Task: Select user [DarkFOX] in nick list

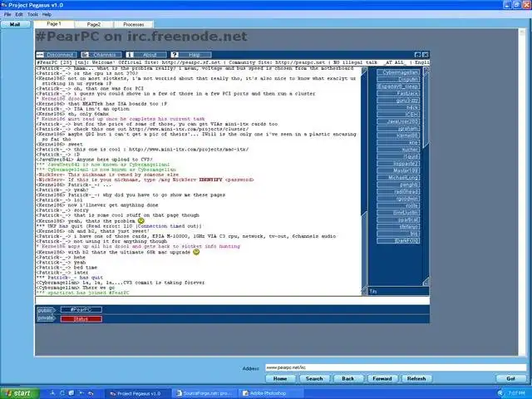Action: 398,241
